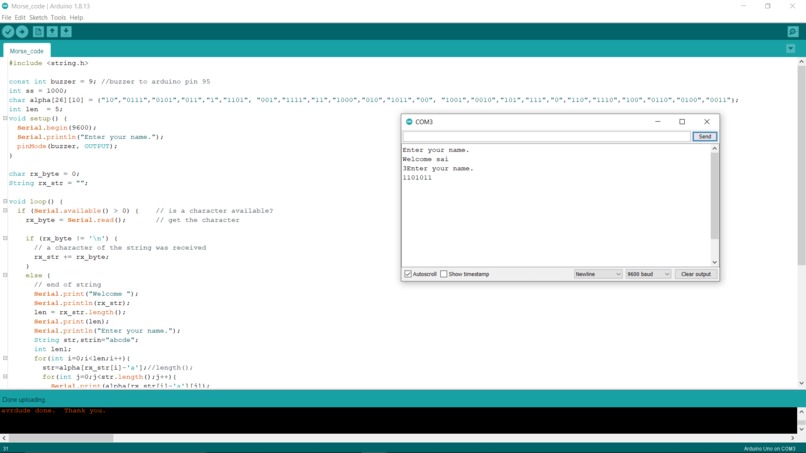
Task: Collapse the rx_byte != '\n' fold marker
Action: [5, 238]
